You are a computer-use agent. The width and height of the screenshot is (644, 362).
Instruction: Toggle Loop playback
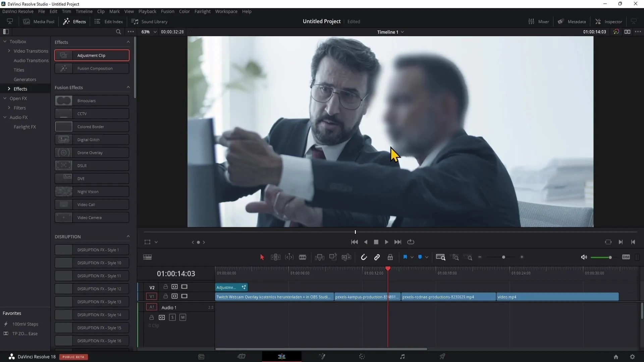tap(411, 242)
